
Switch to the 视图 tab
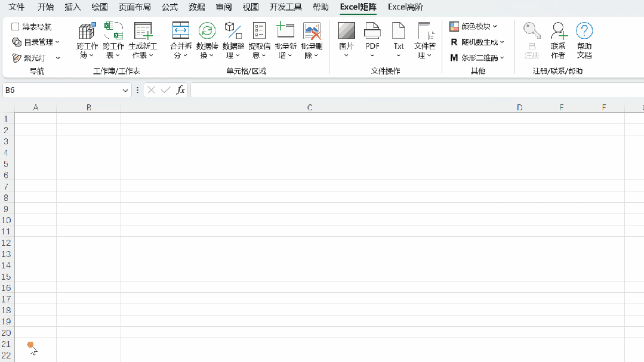(251, 7)
